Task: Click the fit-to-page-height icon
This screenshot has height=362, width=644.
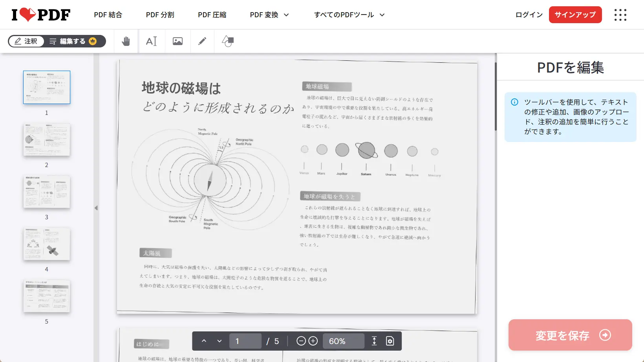Action: tap(374, 341)
